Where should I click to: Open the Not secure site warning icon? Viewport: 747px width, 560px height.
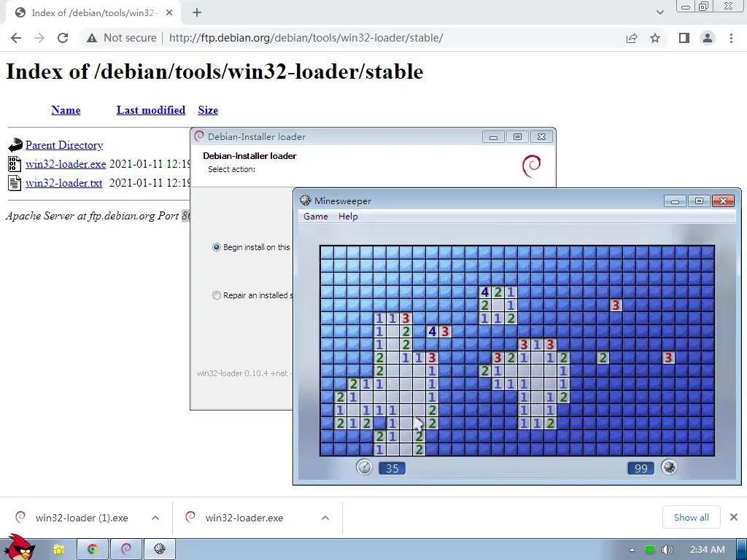92,38
